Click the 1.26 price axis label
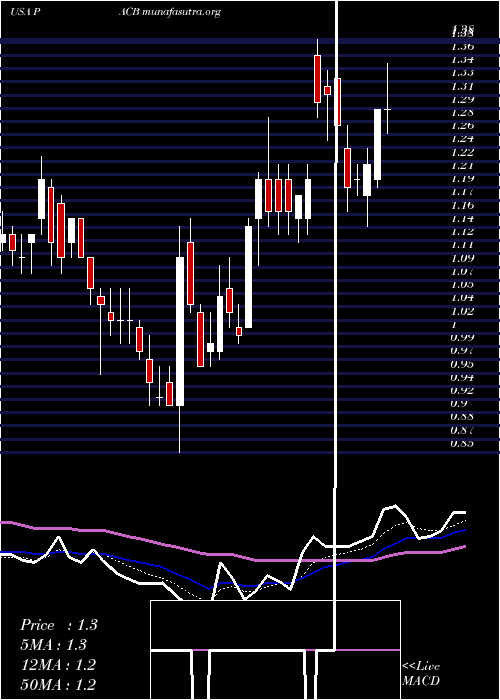This screenshot has width=500, height=700. pos(462,125)
